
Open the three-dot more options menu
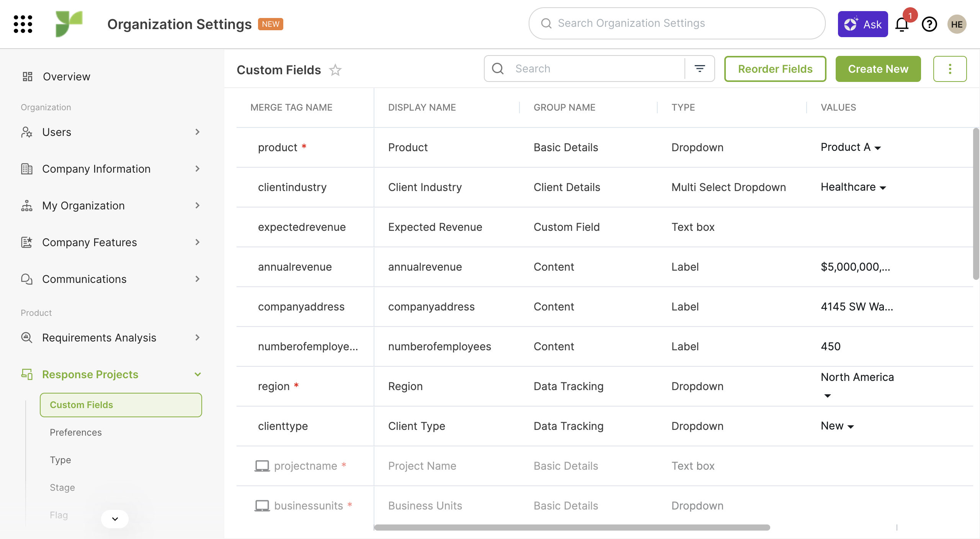(950, 69)
